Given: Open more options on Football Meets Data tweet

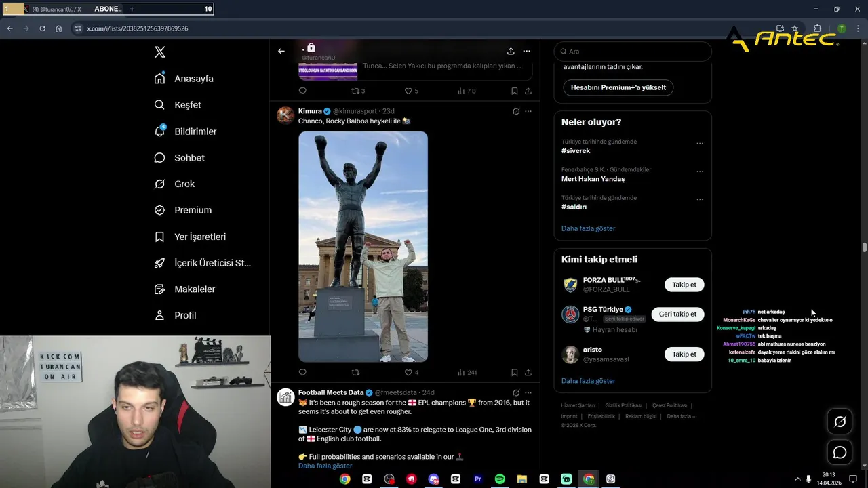Looking at the screenshot, I should [528, 392].
